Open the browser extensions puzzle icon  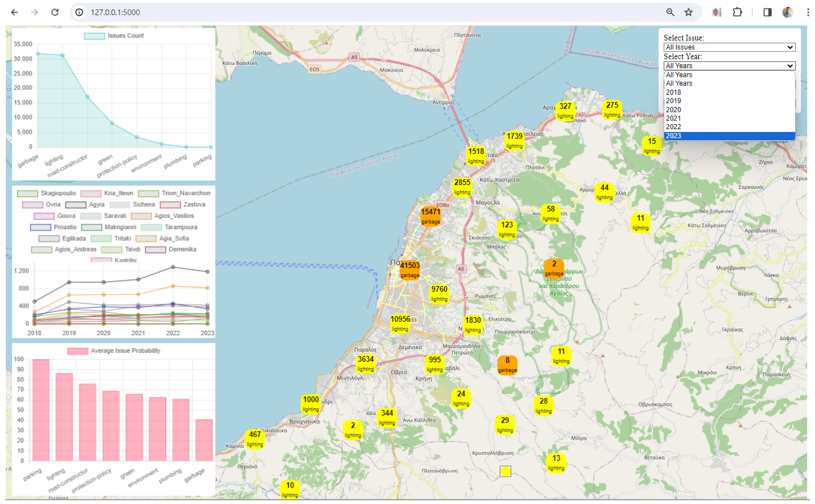(x=737, y=12)
